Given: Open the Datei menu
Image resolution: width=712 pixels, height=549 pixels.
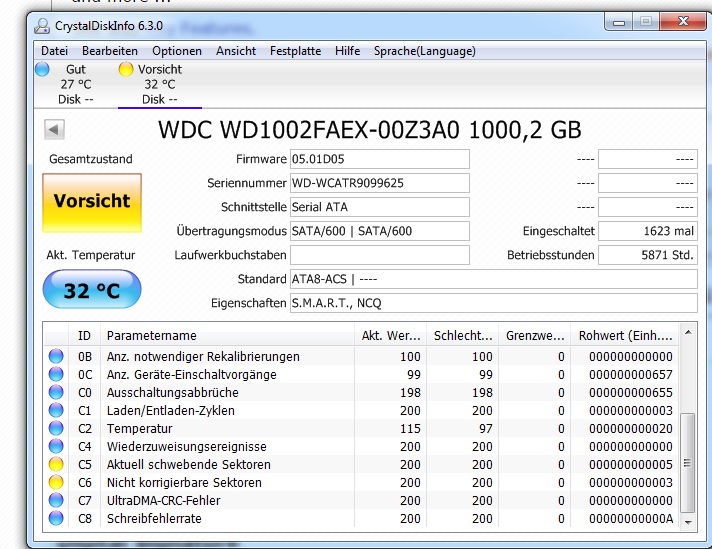Looking at the screenshot, I should pos(54,51).
